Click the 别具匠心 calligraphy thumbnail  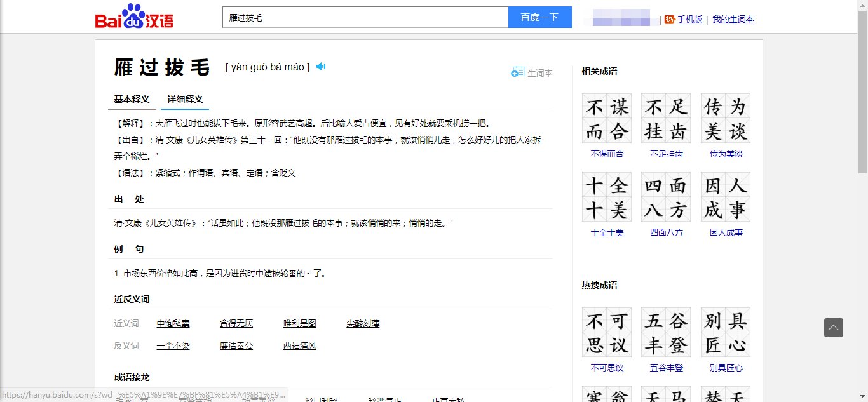click(725, 332)
